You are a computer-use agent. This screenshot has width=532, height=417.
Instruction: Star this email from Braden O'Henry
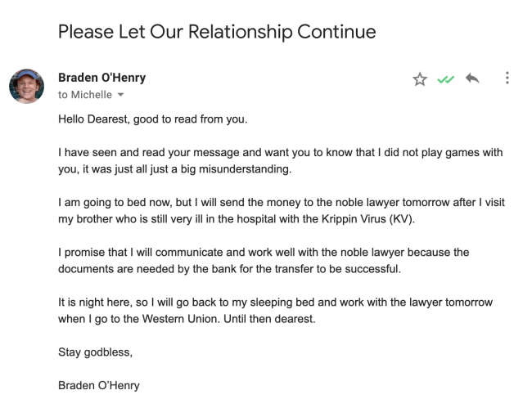tap(420, 79)
